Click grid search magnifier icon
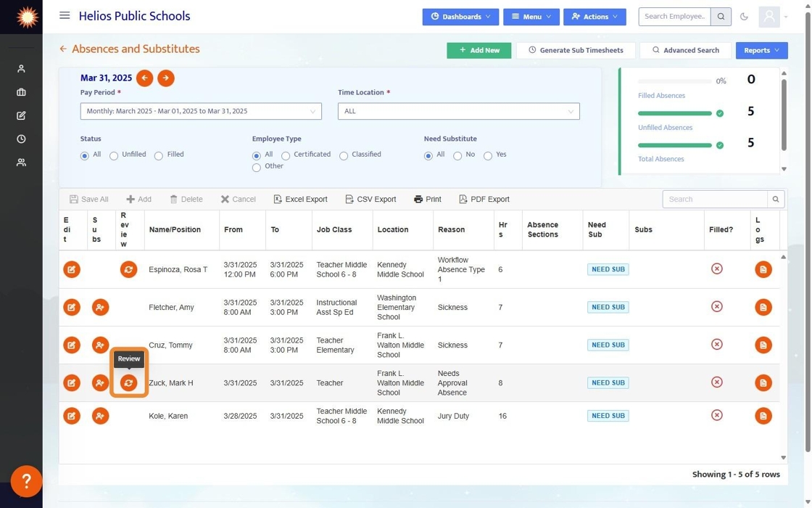Viewport: 812px width, 508px height. tap(776, 199)
